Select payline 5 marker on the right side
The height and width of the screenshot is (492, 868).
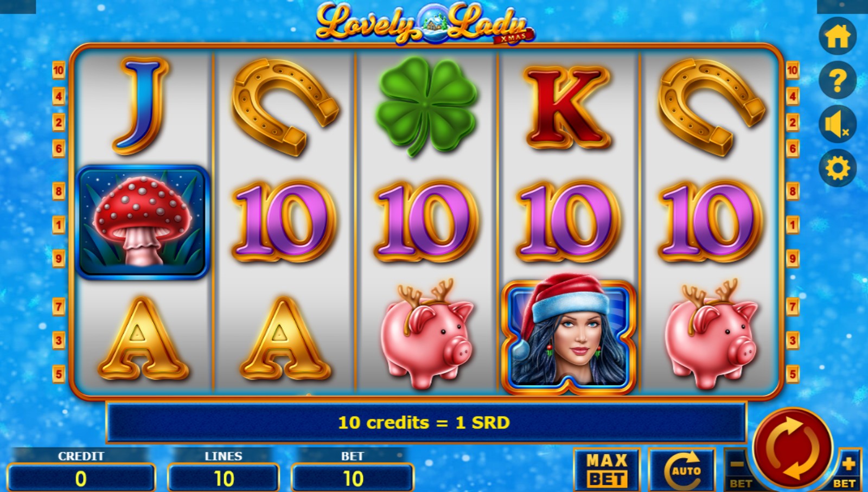[x=792, y=374]
